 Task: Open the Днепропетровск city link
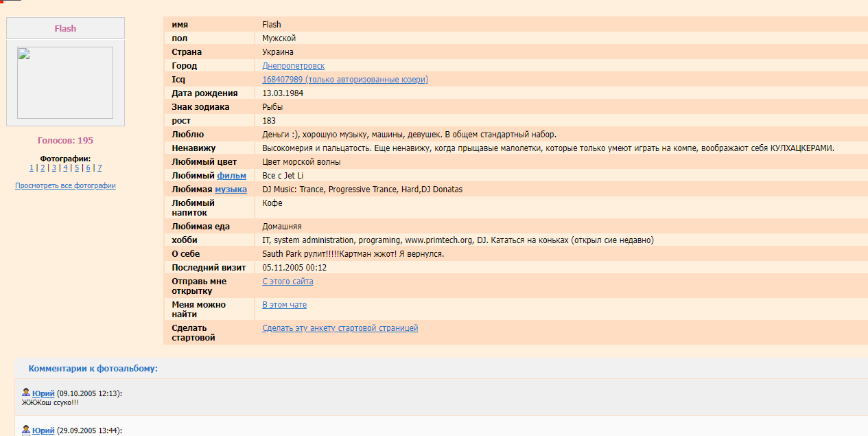tap(293, 66)
